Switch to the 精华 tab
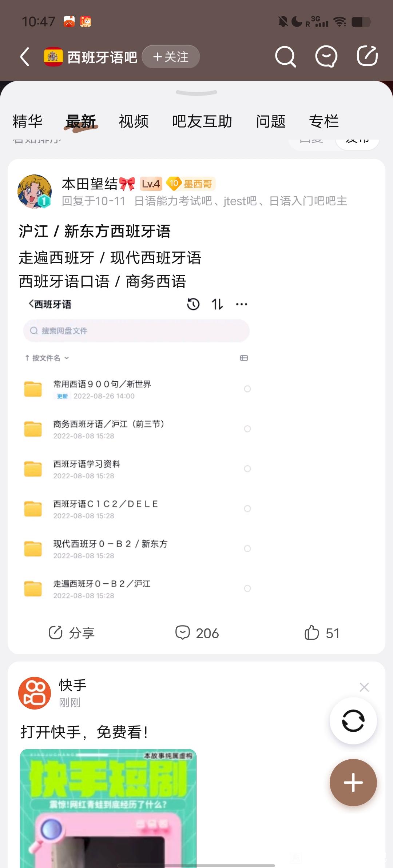Screen dimensions: 393x868 coord(28,121)
